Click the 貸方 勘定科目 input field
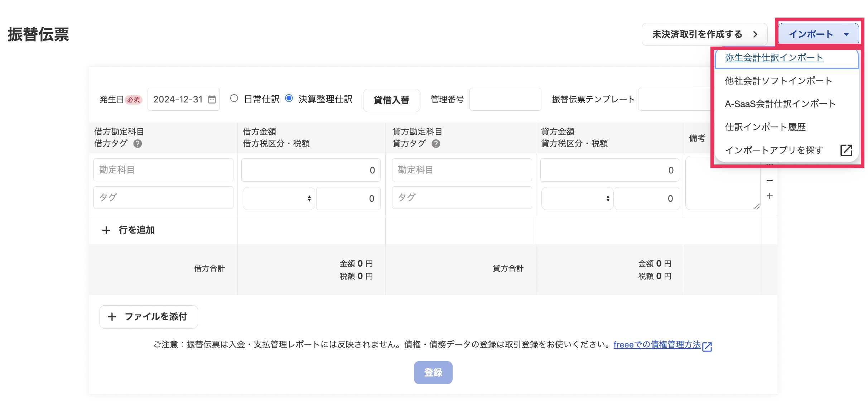The image size is (868, 402). click(462, 170)
